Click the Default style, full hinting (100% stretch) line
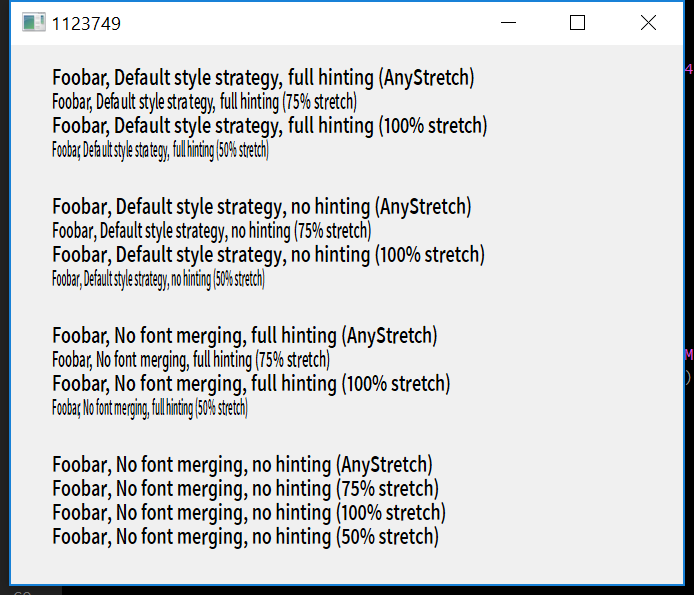Image resolution: width=694 pixels, height=595 pixels. click(x=270, y=126)
